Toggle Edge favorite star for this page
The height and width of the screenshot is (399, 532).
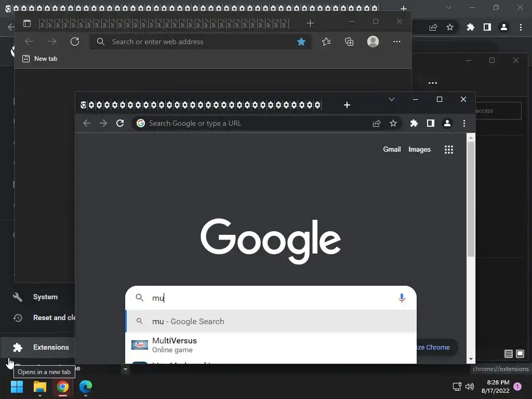tap(301, 42)
